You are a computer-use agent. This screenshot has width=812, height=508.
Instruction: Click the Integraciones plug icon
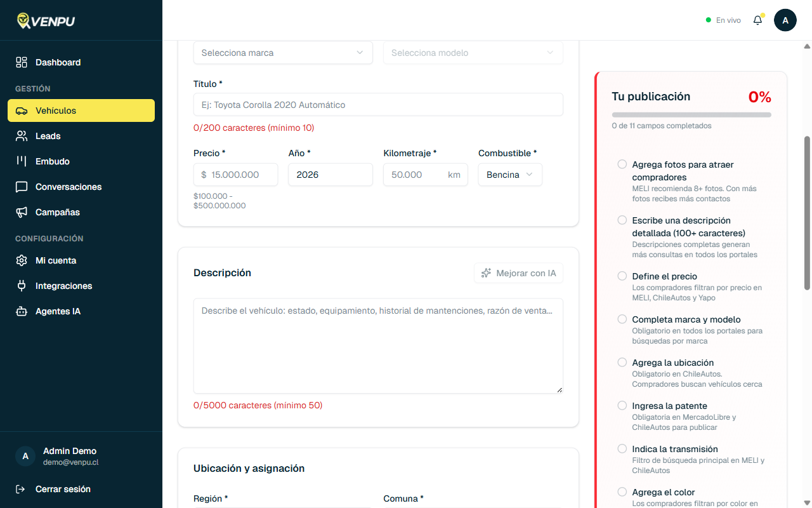tap(22, 286)
